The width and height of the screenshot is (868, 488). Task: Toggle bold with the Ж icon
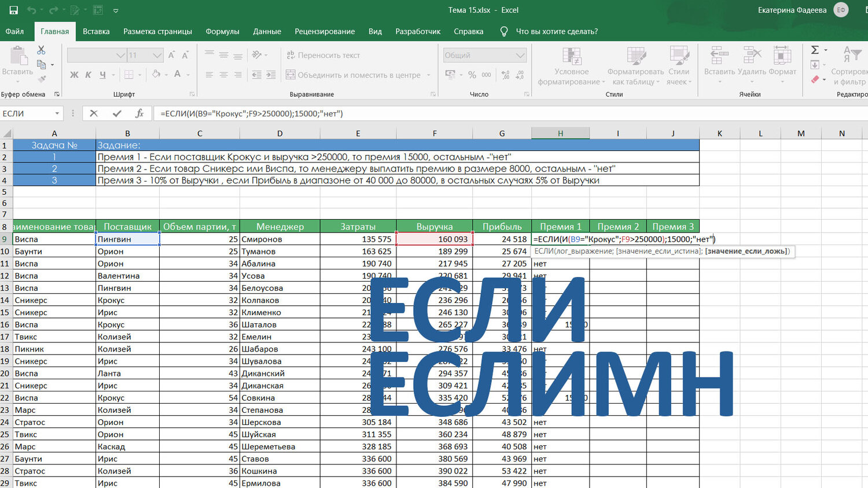pos(74,75)
